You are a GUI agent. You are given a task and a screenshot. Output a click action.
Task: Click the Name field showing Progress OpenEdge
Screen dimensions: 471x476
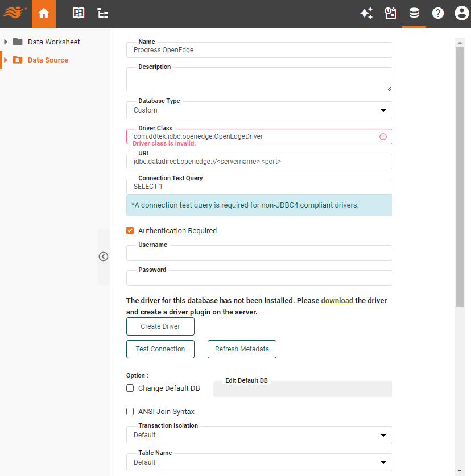[259, 50]
